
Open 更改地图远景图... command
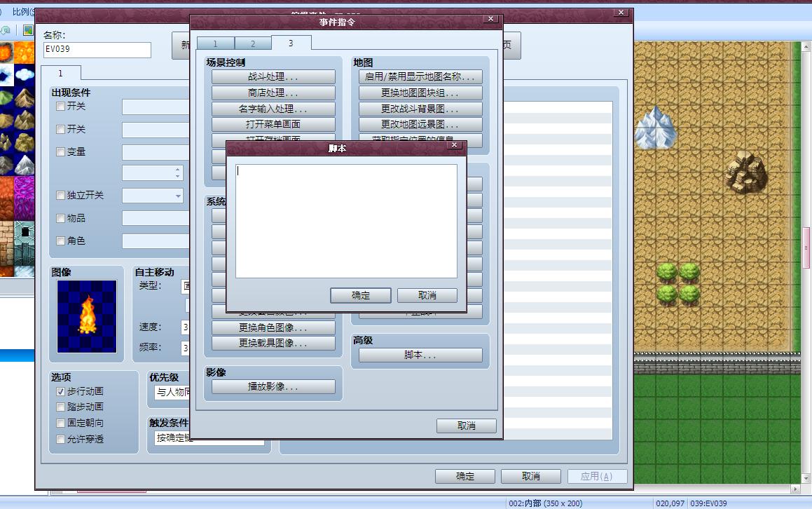pos(420,124)
